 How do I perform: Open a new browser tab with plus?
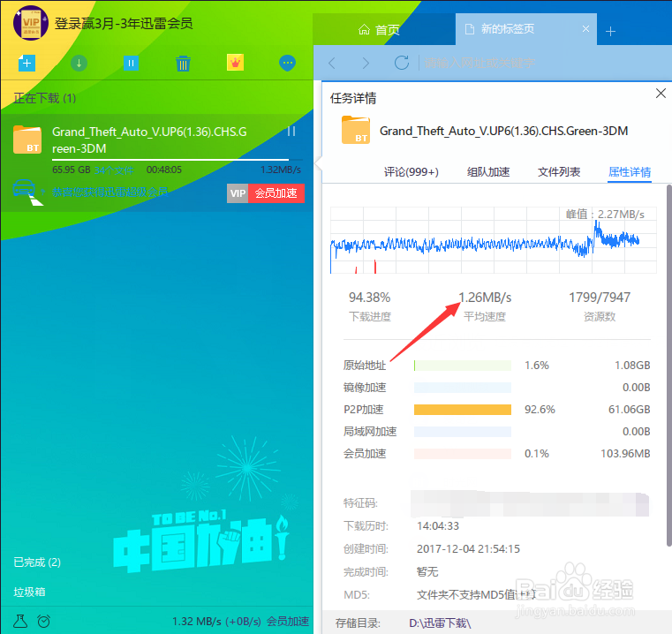611,31
